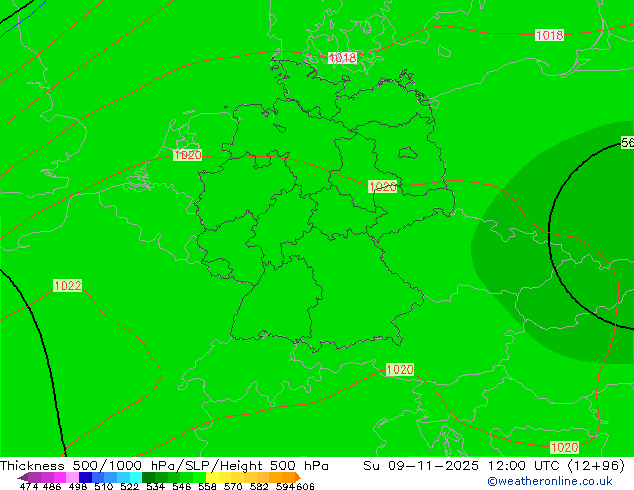
Task: Click the legend value 570
Action: (x=233, y=486)
